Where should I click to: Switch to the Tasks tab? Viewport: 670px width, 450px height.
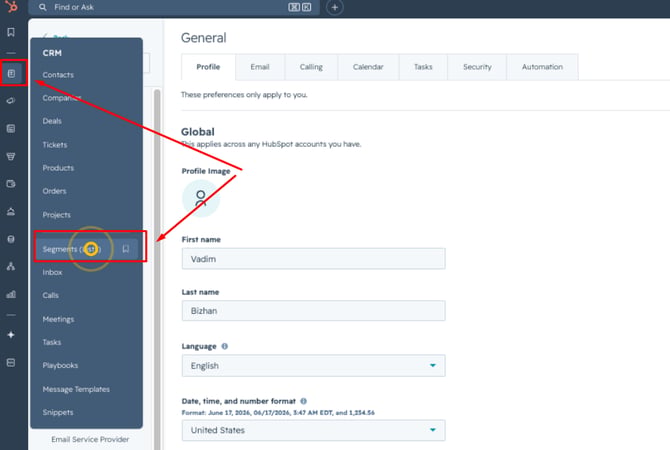tap(423, 67)
